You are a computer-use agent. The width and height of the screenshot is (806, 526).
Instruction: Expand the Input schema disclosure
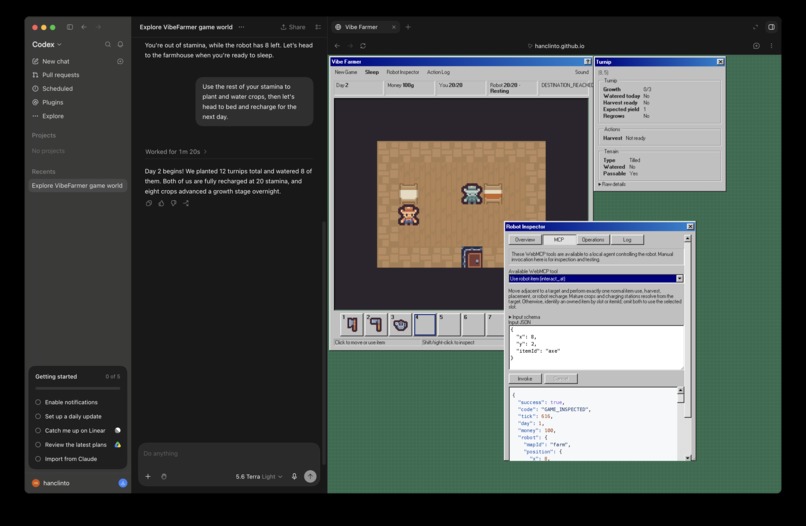point(524,317)
